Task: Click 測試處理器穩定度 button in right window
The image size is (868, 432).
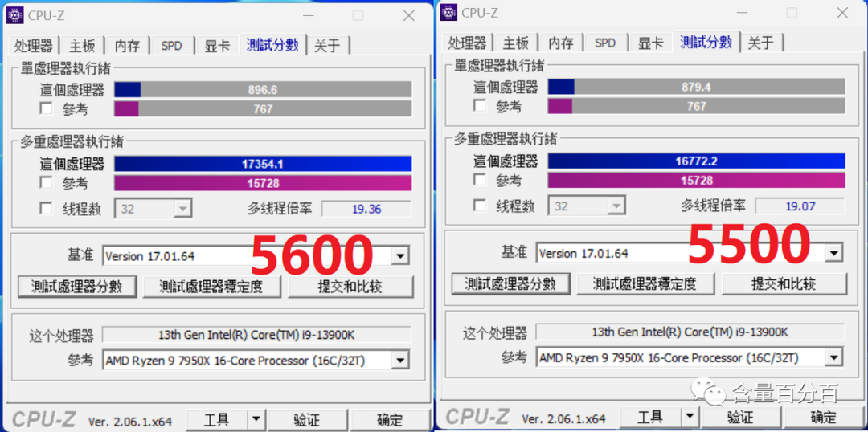Action: [x=645, y=283]
